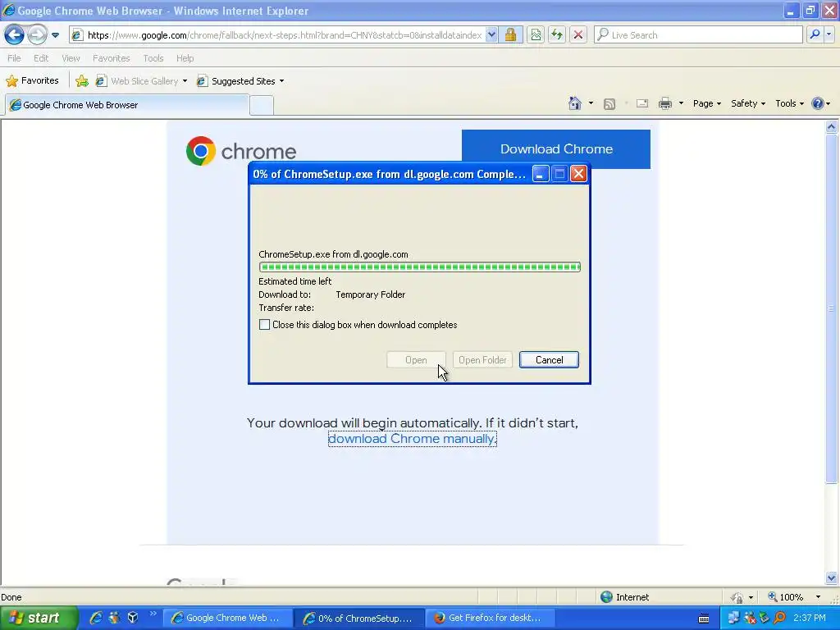Open the Help menu
Screen dimensions: 840x630
coord(185,58)
